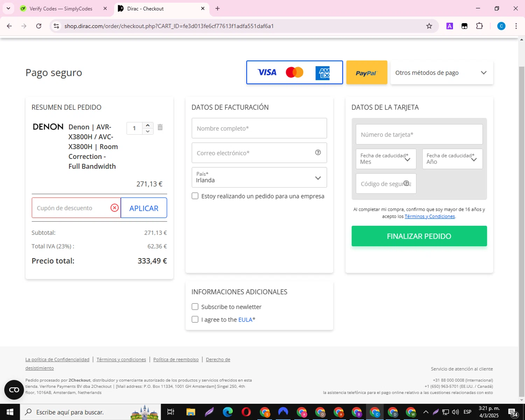Open purple A extension icon

(450, 26)
